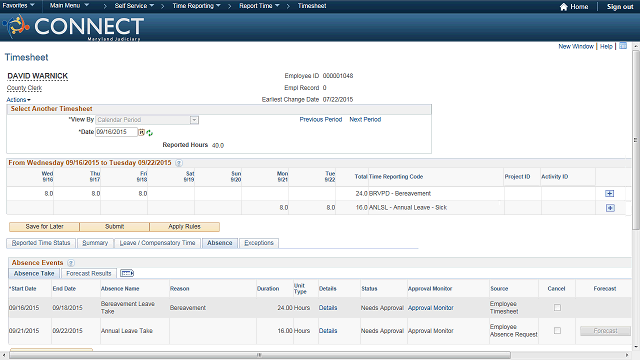Click the horizontal page scrollbar
The width and height of the screenshot is (640, 360).
pos(260,355)
